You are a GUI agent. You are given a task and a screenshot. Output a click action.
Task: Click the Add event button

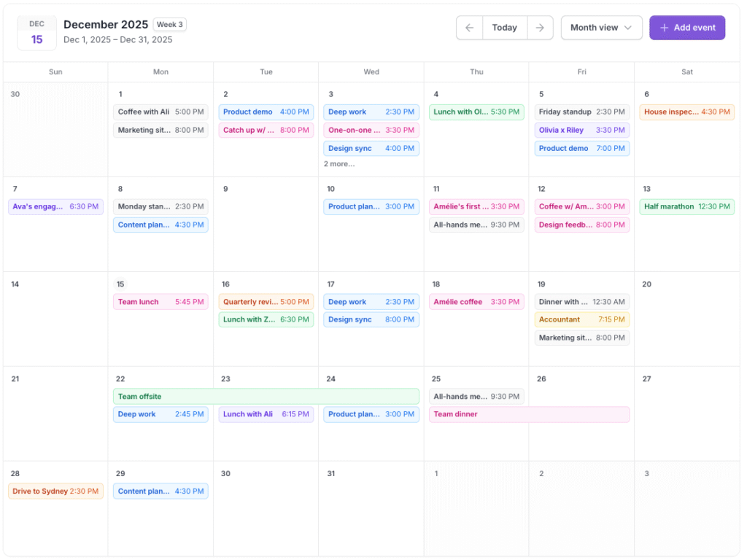point(687,28)
